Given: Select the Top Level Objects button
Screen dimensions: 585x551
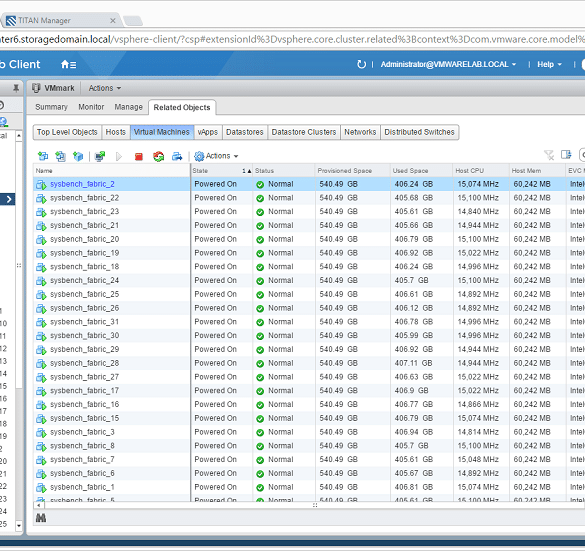Looking at the screenshot, I should click(x=67, y=132).
